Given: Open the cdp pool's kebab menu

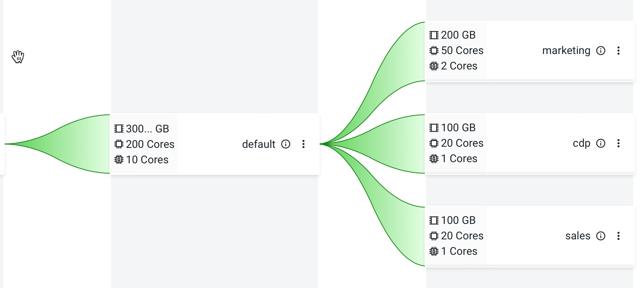Looking at the screenshot, I should tap(619, 143).
